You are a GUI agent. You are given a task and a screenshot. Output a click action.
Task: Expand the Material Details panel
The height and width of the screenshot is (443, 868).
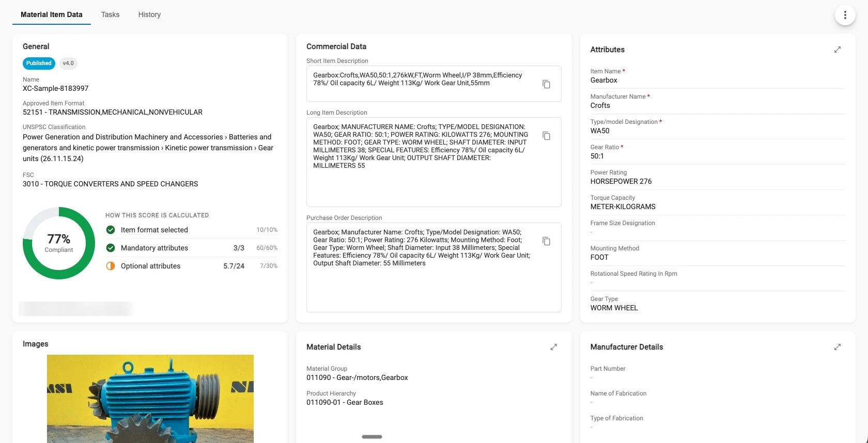pyautogui.click(x=553, y=347)
